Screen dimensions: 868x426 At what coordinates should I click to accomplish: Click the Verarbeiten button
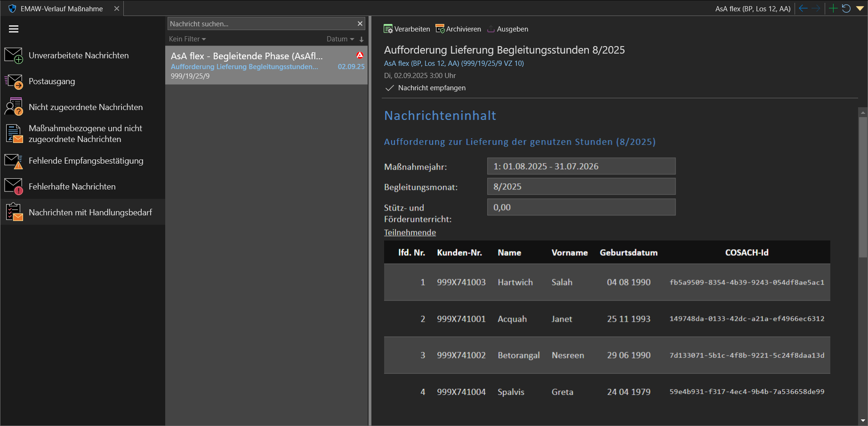[x=407, y=29]
